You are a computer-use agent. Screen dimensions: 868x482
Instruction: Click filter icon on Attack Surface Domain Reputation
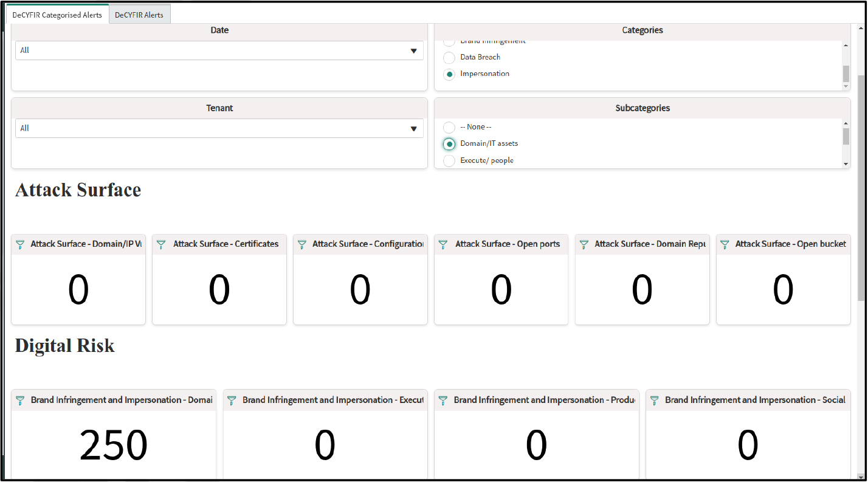(584, 244)
